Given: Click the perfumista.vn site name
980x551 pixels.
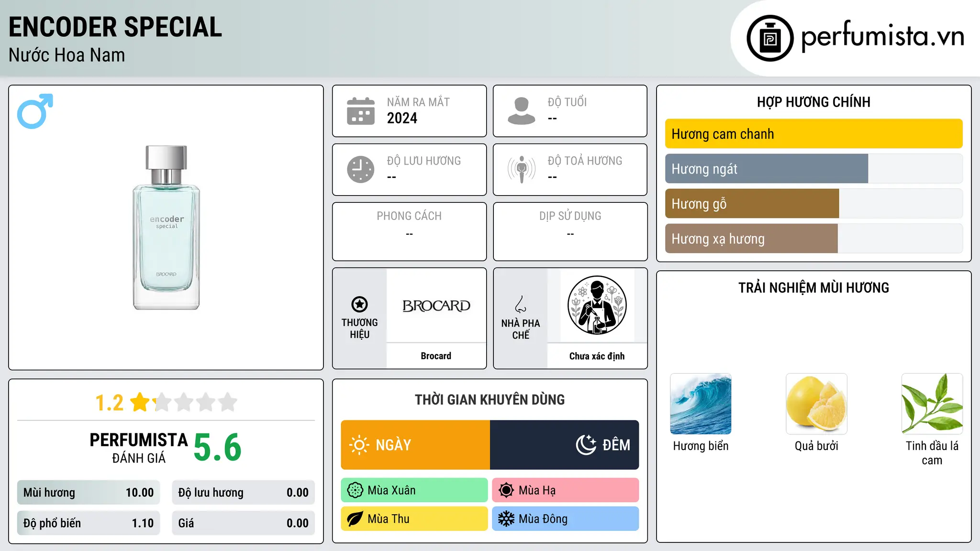Looking at the screenshot, I should tap(882, 36).
